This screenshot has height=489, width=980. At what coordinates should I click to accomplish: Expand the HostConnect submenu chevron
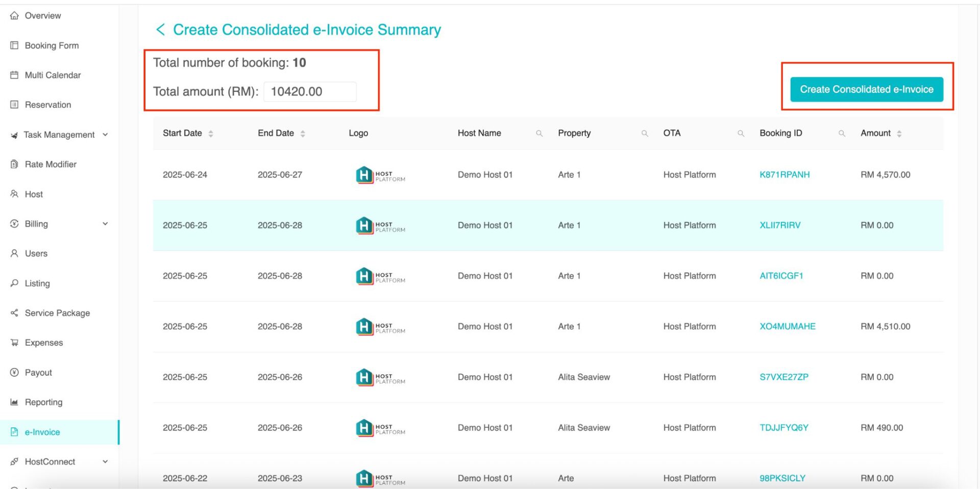[x=105, y=461]
